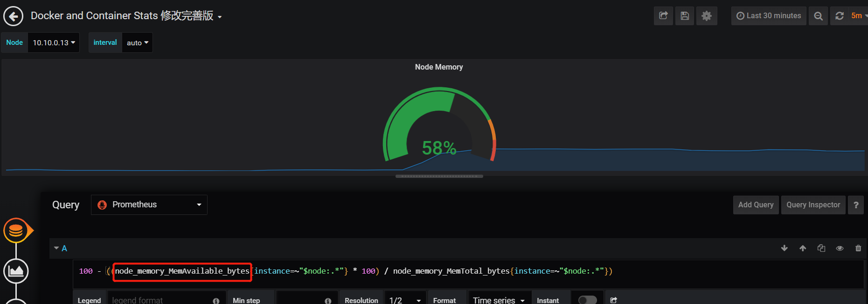Open the query link icon beside Instant
This screenshot has height=304, width=868.
click(614, 300)
